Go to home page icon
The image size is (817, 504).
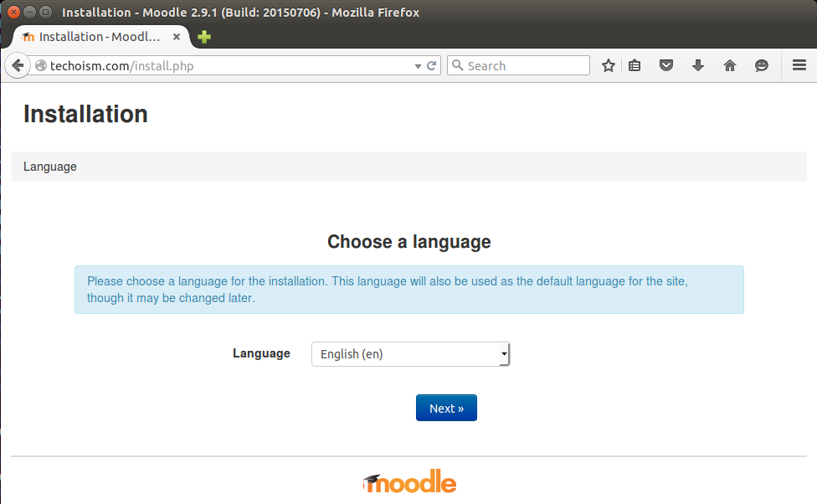pyautogui.click(x=729, y=65)
